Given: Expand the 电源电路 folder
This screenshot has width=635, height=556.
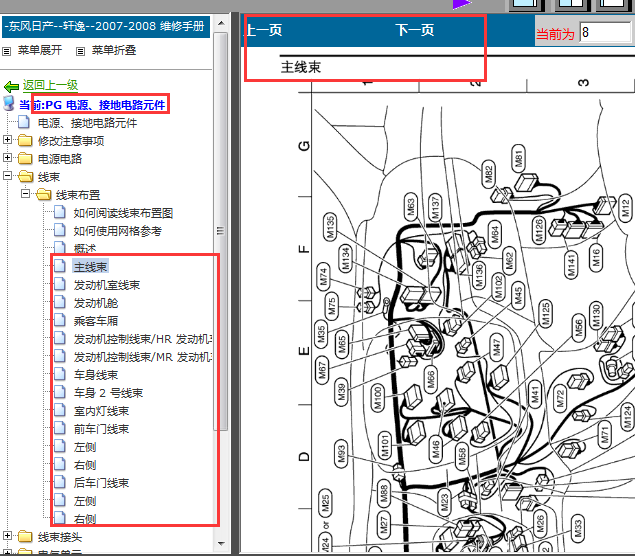Looking at the screenshot, I should click(7, 158).
